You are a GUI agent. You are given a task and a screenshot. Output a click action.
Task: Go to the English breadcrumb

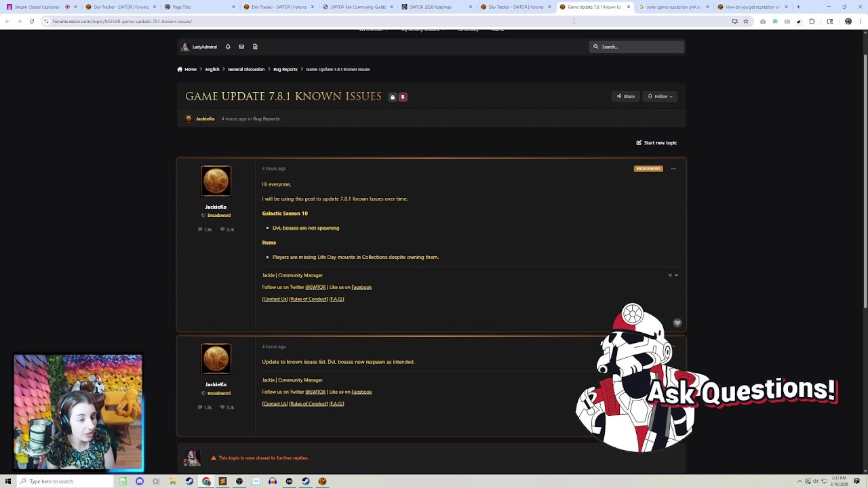click(212, 69)
